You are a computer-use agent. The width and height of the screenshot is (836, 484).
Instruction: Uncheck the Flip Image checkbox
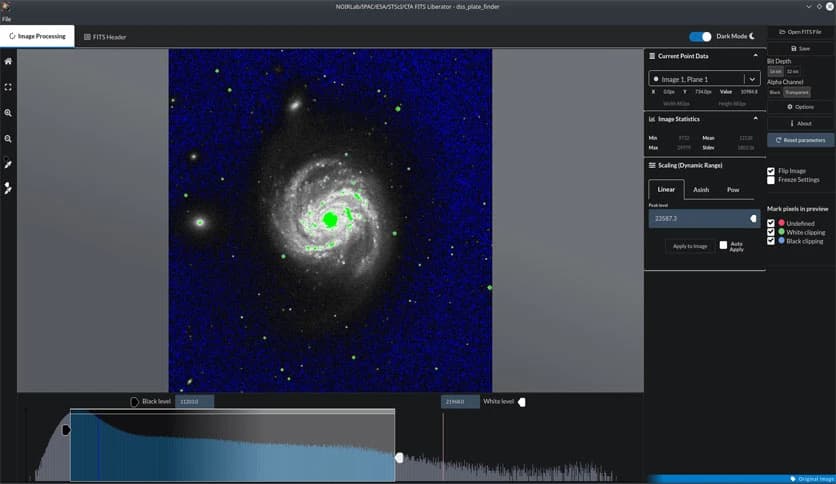[771, 171]
